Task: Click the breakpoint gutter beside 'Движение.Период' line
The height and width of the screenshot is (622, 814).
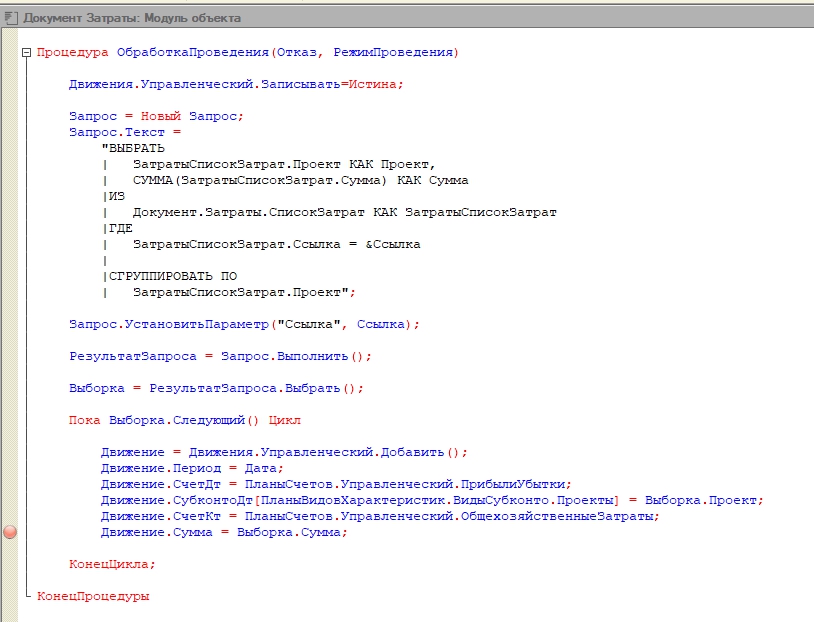Action: tap(10, 468)
